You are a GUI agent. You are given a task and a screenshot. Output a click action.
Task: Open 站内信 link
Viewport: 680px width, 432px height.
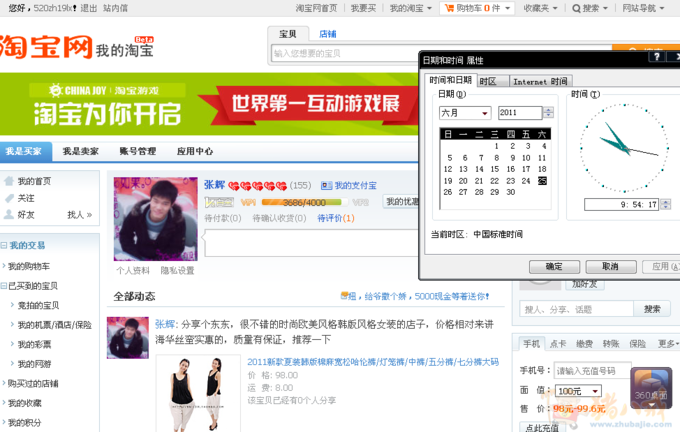click(x=115, y=8)
